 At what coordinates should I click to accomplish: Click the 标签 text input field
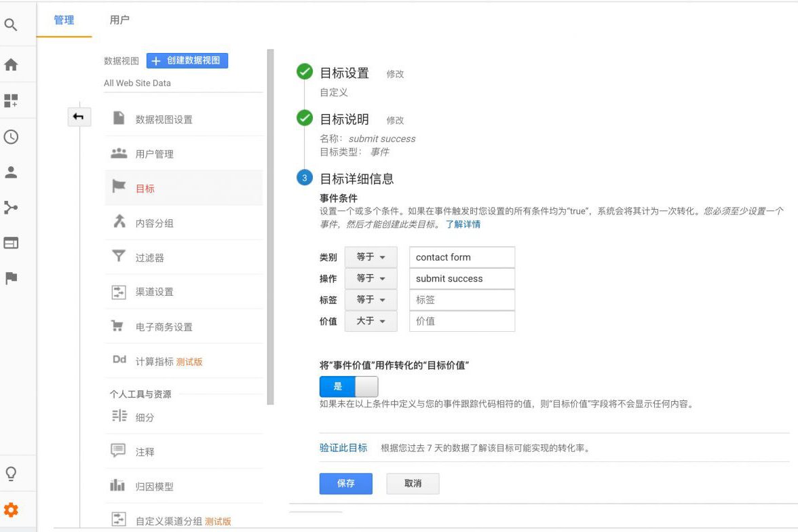point(461,300)
